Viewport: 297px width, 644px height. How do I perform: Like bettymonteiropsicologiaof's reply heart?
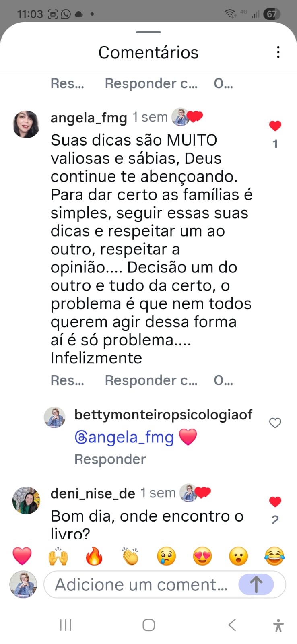[x=275, y=423]
